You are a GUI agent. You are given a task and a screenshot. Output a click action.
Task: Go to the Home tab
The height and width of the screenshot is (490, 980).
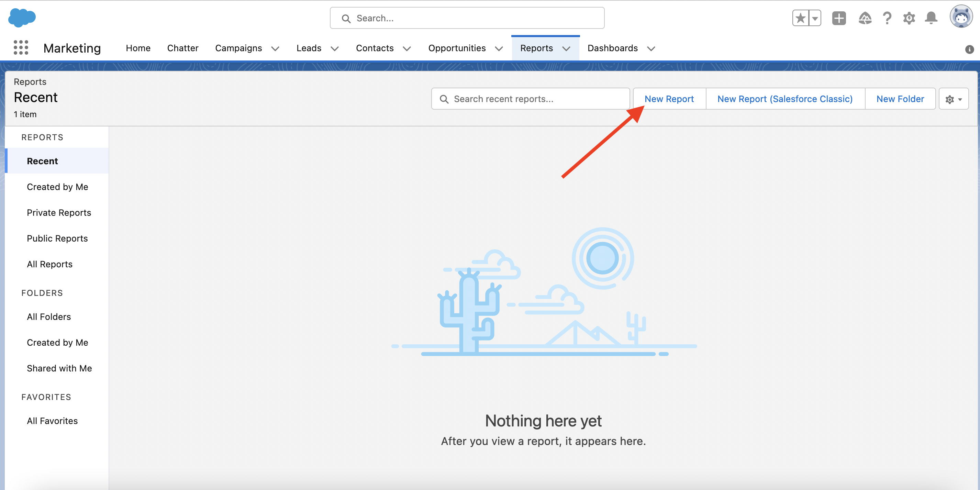[138, 48]
